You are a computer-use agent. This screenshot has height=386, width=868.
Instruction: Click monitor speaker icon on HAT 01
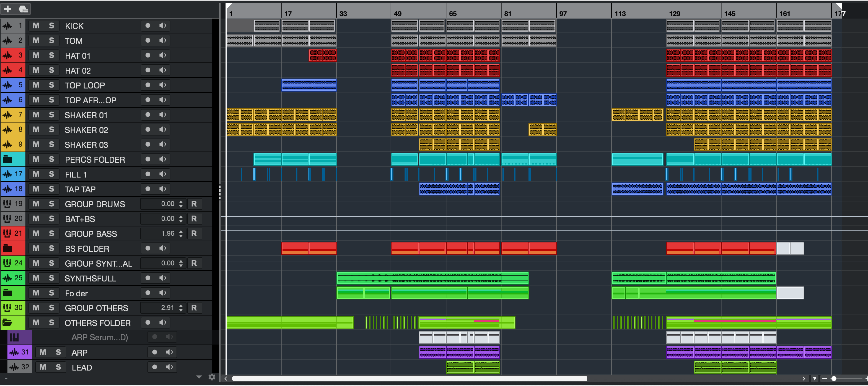[x=163, y=56]
